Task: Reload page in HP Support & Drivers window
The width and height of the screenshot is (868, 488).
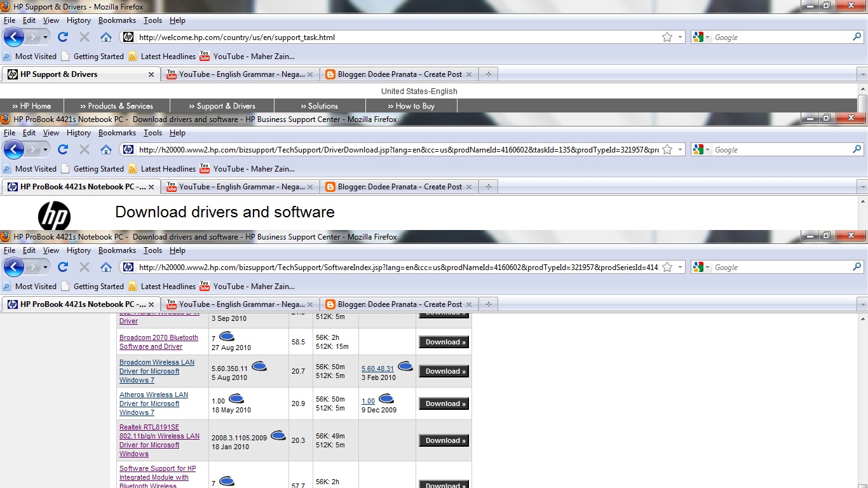Action: 63,37
